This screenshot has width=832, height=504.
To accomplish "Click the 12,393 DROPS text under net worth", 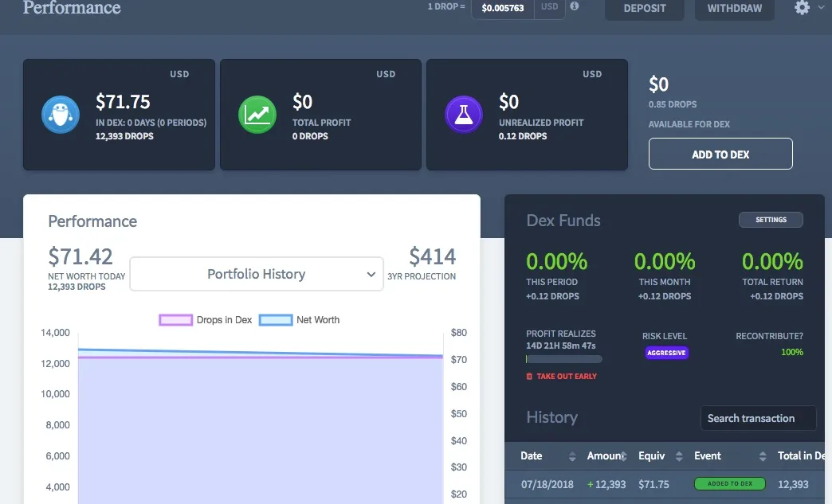I will 77,287.
